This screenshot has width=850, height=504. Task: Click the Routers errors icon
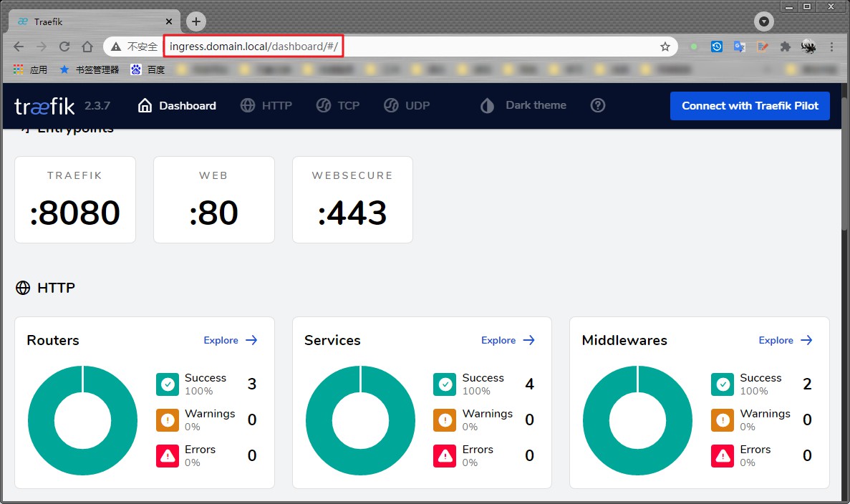click(168, 456)
